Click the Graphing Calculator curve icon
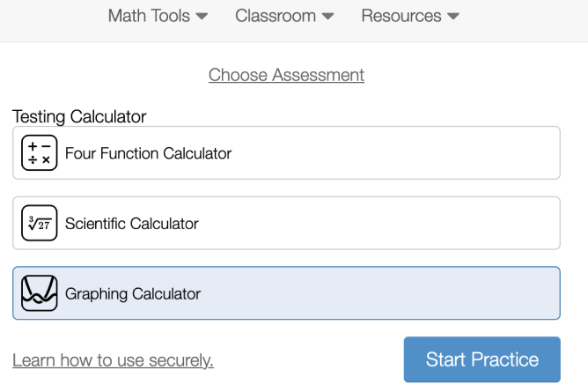The height and width of the screenshot is (392, 588). 39,293
